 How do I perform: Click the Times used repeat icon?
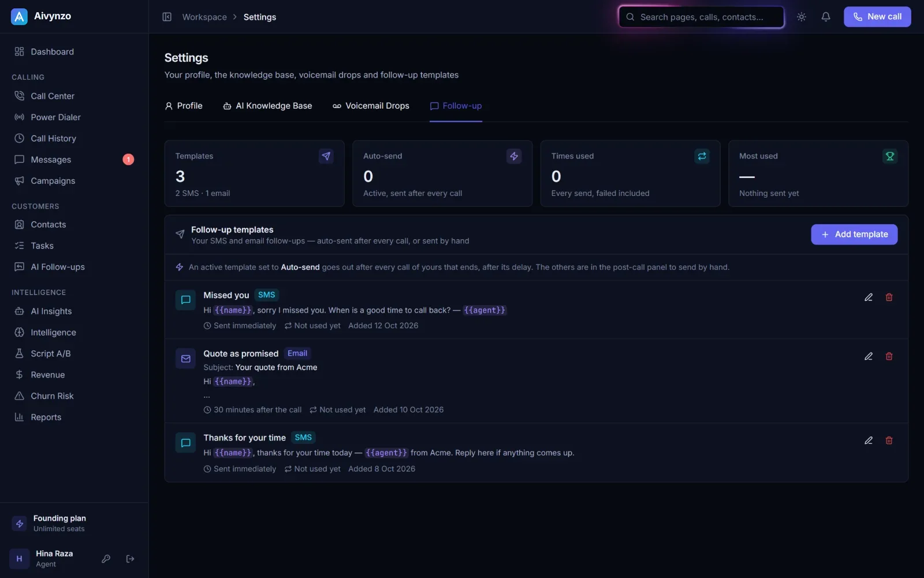tap(702, 156)
